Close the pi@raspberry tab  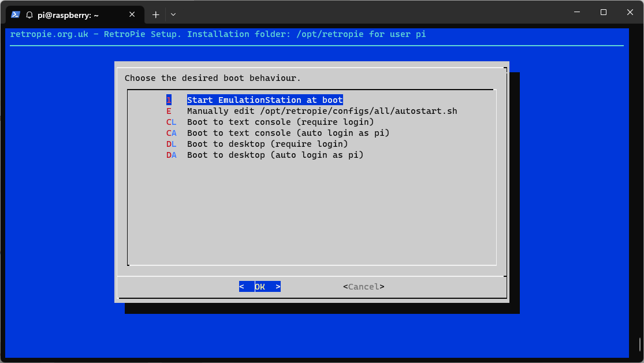[x=132, y=14]
